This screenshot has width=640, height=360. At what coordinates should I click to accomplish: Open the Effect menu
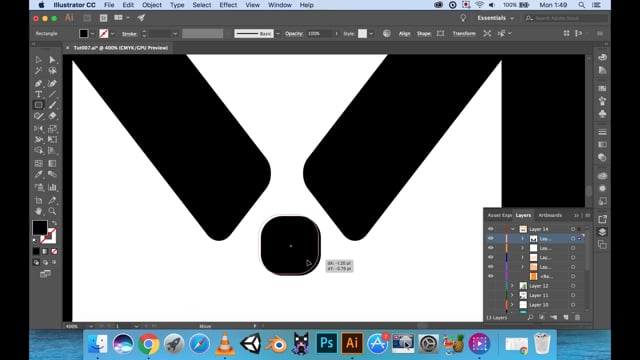click(228, 5)
